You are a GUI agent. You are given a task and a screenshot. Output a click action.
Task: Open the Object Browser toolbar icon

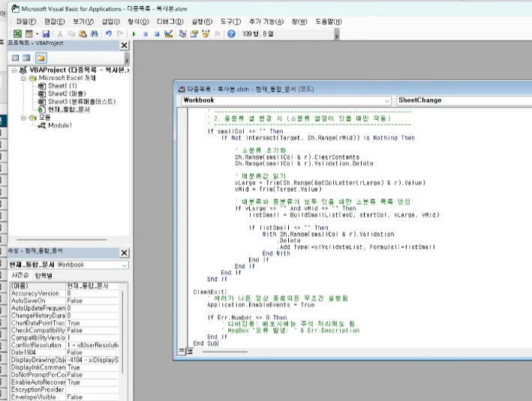(x=206, y=34)
